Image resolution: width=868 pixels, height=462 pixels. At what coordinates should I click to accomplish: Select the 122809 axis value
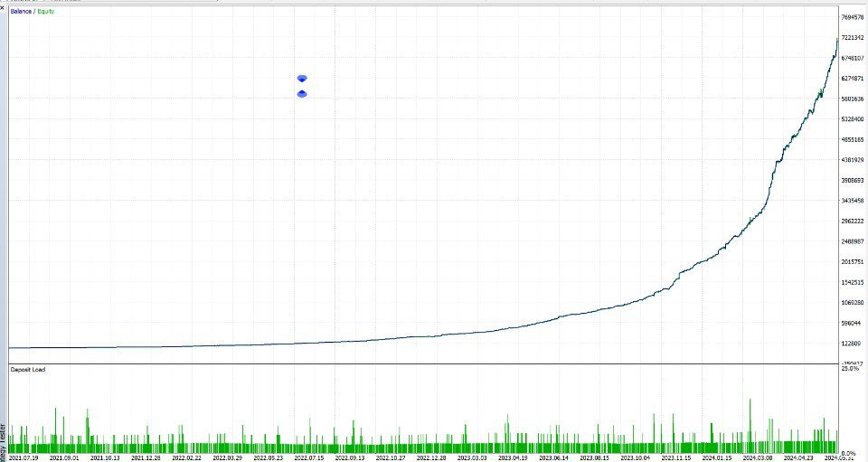coord(851,344)
